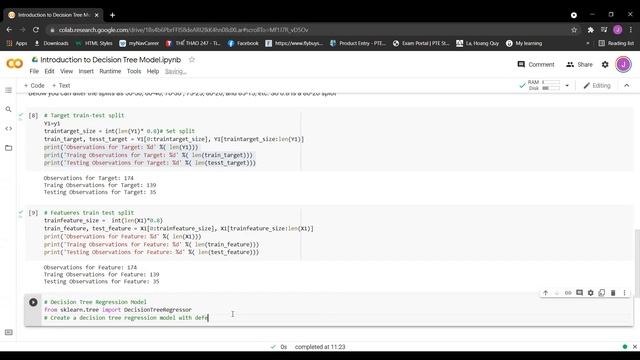
Task: Collapse the header with the chevron
Action: (627, 85)
